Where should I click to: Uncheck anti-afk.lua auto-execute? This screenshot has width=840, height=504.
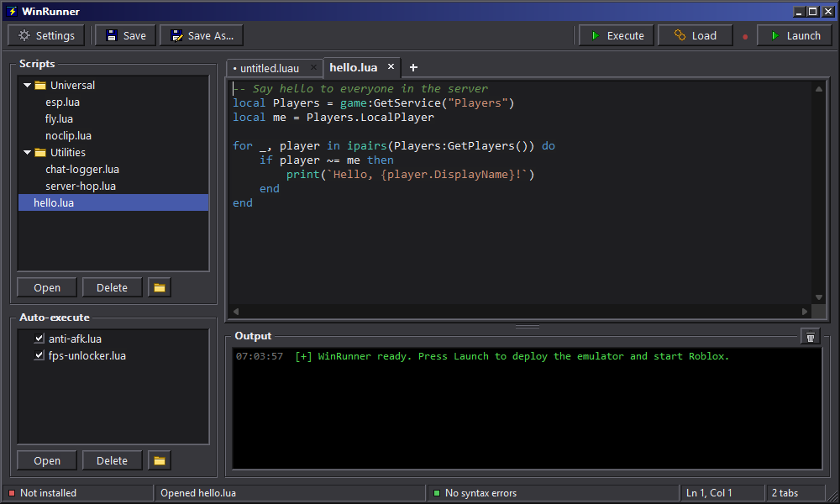point(39,339)
